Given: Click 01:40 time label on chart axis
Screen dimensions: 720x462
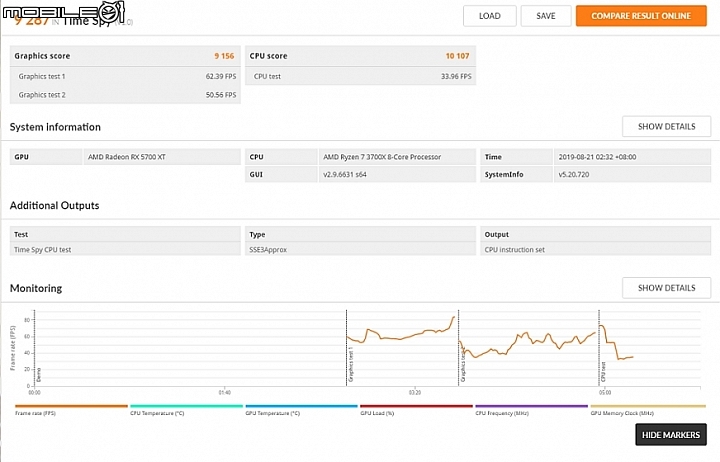Looking at the screenshot, I should click(x=225, y=393).
